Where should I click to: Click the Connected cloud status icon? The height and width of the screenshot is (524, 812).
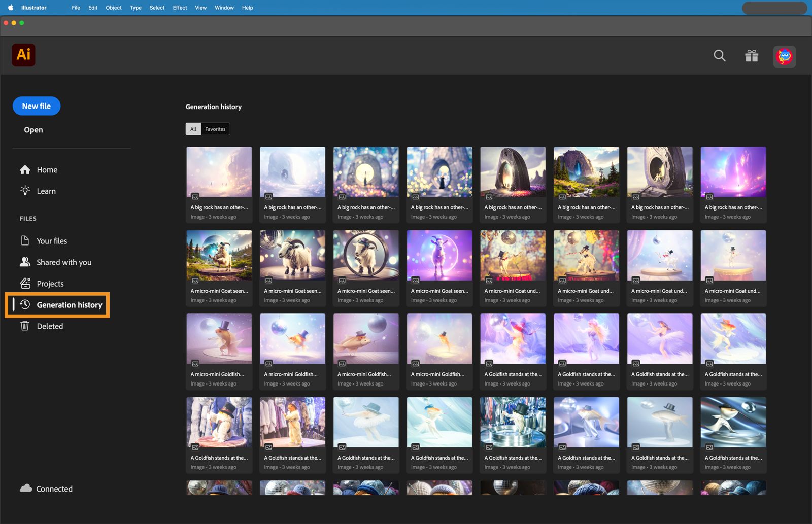point(26,488)
